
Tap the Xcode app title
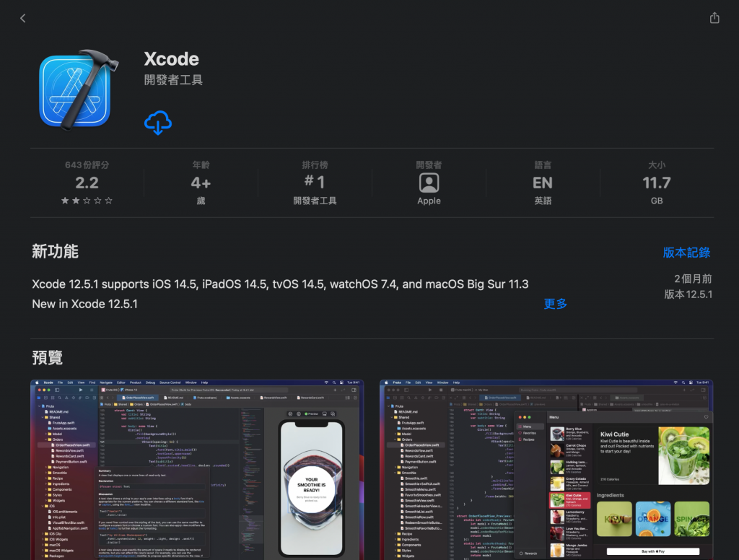click(x=171, y=59)
